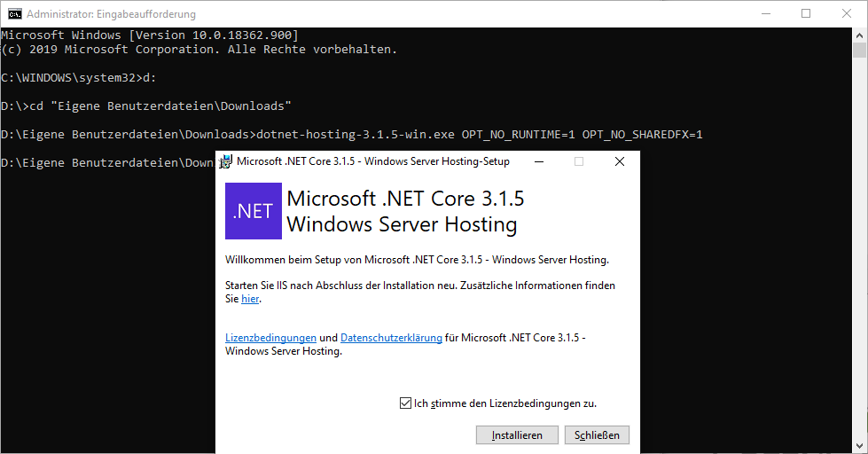Minimize the .NET Core setup dialog
This screenshot has width=868, height=454.
click(539, 161)
